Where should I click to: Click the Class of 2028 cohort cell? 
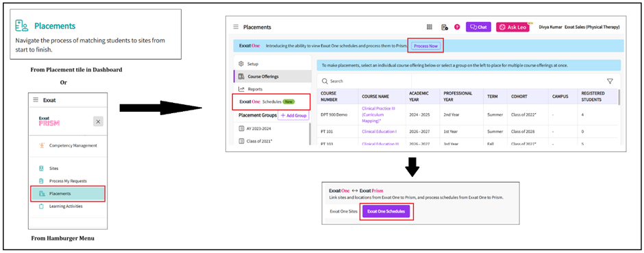(x=523, y=132)
